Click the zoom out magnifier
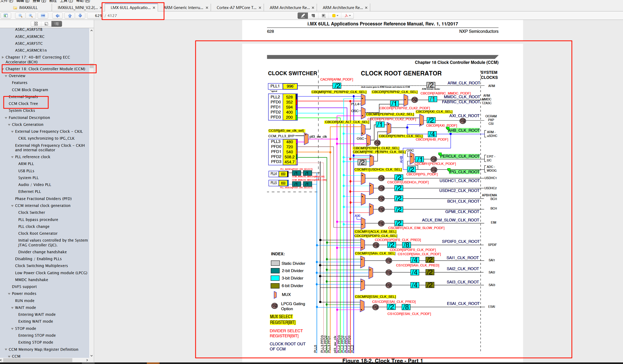Image resolution: width=623 pixels, height=364 pixels. 20,16
